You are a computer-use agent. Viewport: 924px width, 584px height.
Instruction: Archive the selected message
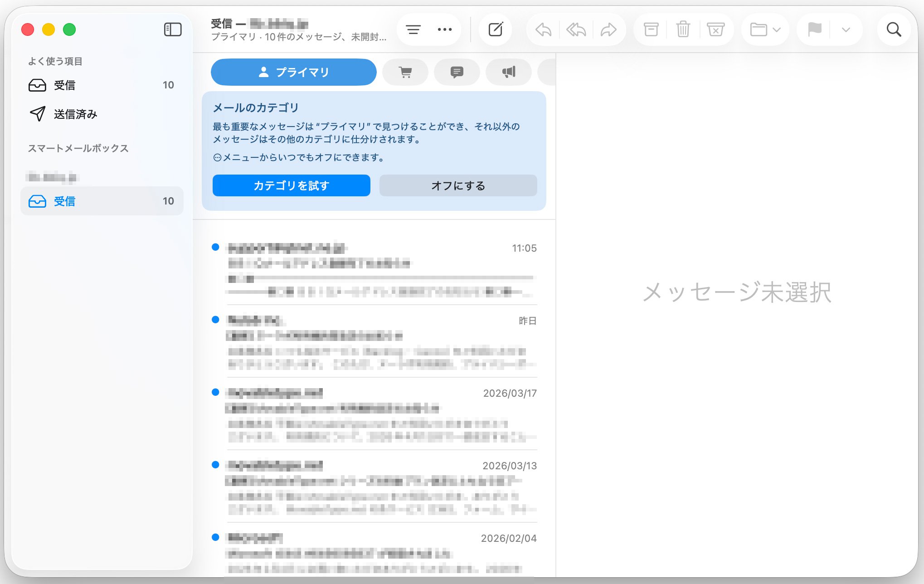pos(651,29)
